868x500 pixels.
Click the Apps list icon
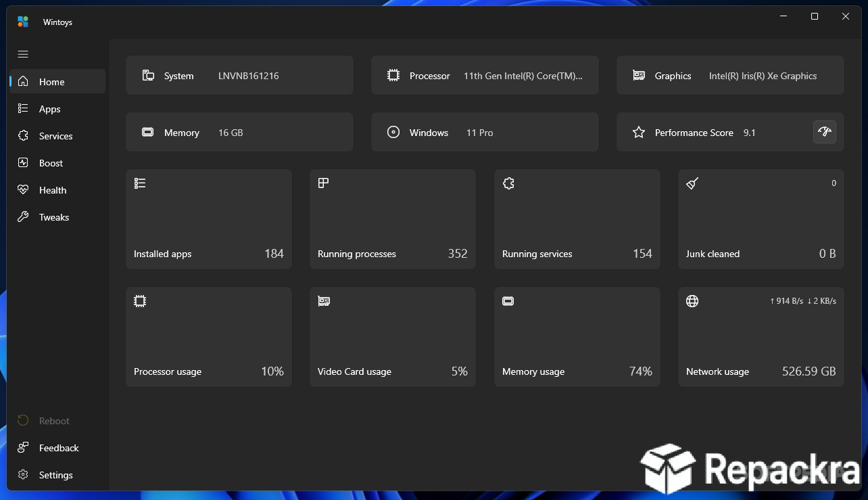pyautogui.click(x=23, y=108)
